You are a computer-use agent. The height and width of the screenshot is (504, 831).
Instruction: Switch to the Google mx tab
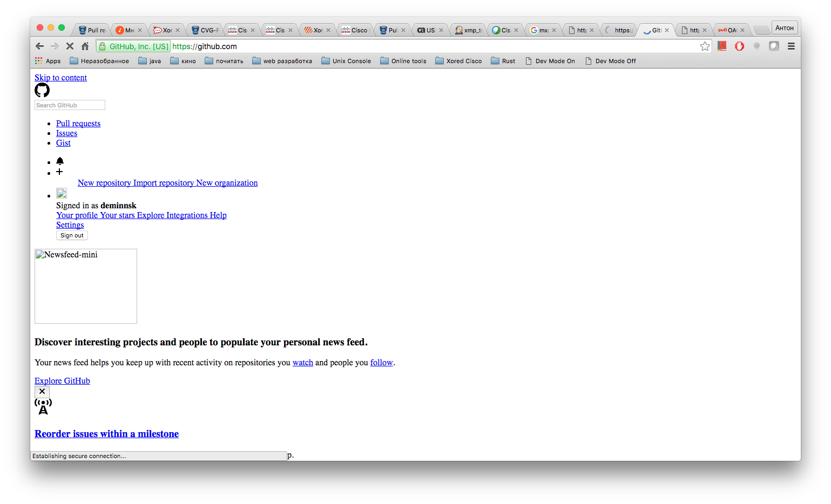(x=543, y=30)
